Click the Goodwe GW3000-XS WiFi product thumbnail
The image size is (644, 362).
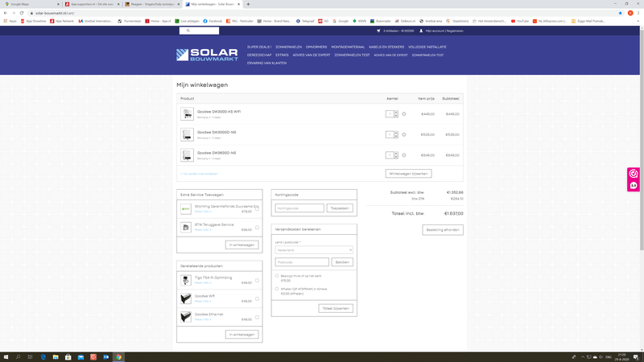[x=187, y=114]
